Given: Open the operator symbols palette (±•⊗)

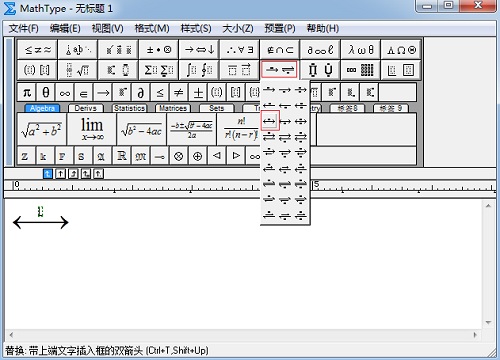Looking at the screenshot, I should (159, 50).
